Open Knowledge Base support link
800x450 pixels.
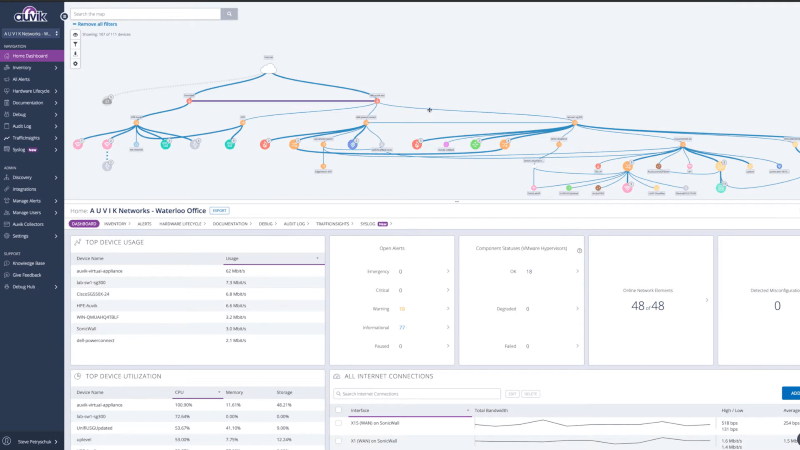pos(29,263)
